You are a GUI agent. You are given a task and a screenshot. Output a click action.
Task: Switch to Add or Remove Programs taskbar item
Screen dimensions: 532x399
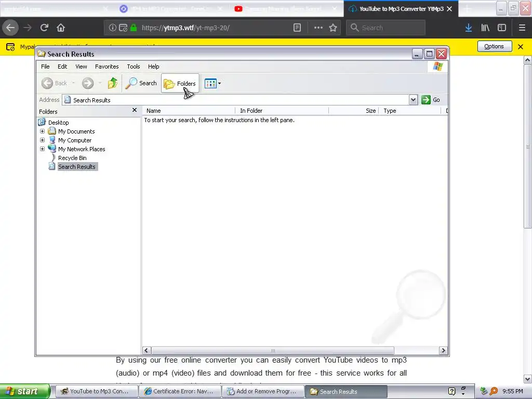click(x=263, y=392)
